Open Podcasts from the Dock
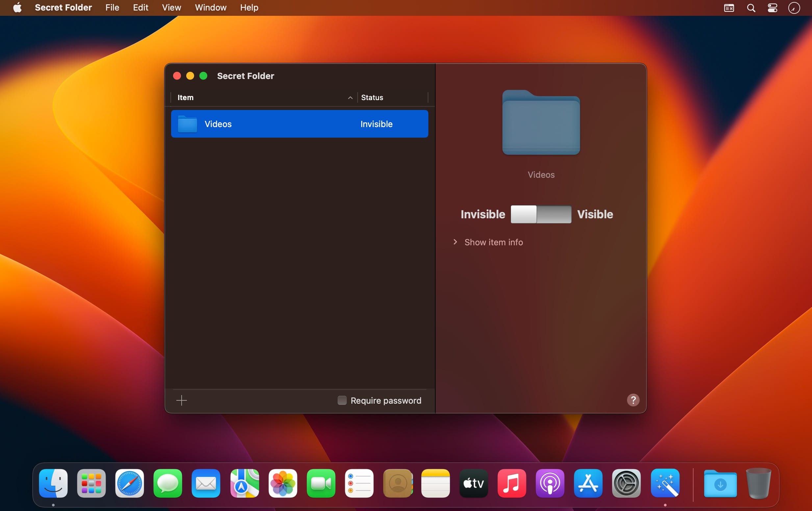This screenshot has height=511, width=812. point(550,483)
